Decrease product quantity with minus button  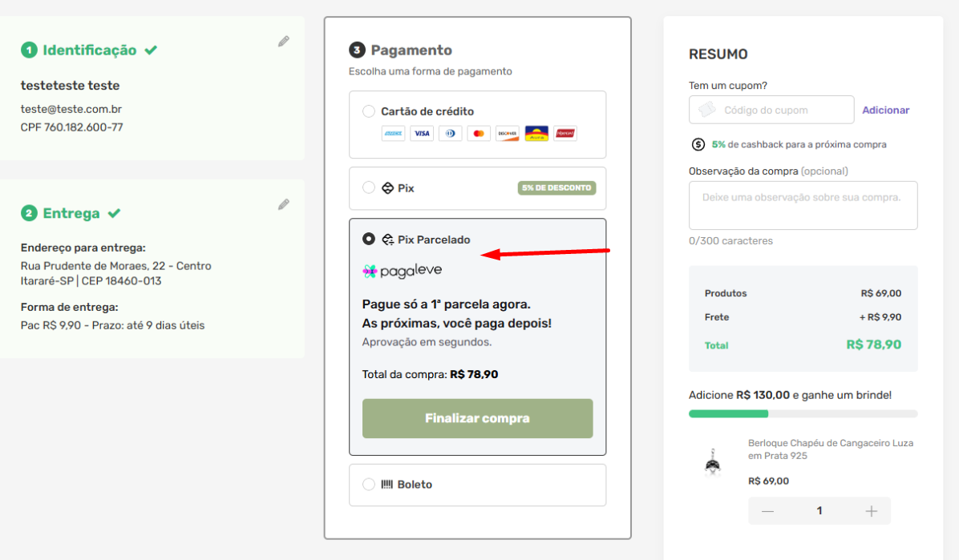pyautogui.click(x=768, y=511)
